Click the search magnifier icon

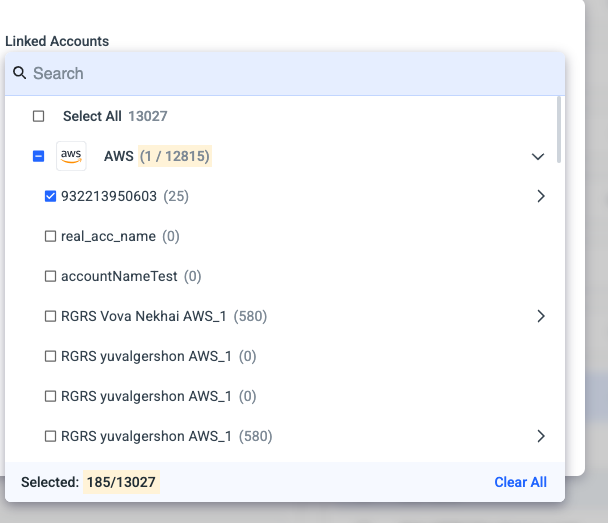(x=19, y=73)
